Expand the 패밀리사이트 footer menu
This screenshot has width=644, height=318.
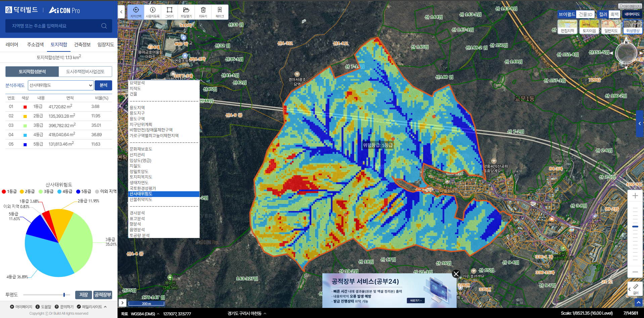click(92, 307)
